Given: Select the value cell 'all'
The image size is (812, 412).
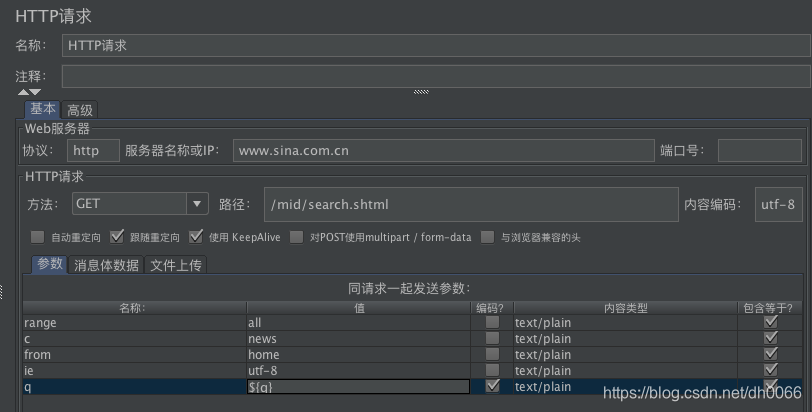Looking at the screenshot, I should [359, 322].
